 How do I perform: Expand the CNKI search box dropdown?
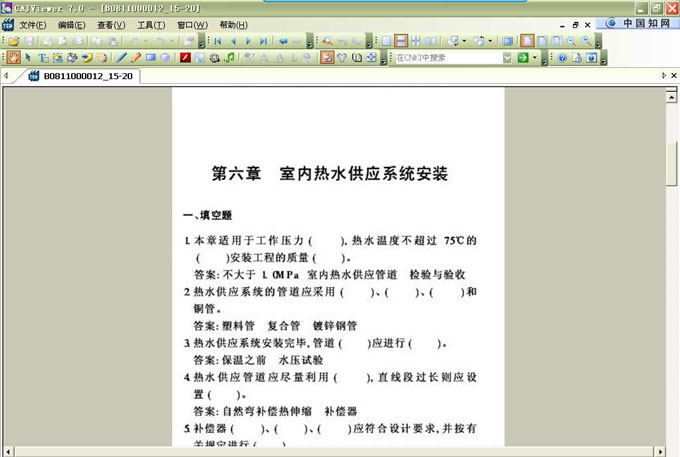coord(507,58)
